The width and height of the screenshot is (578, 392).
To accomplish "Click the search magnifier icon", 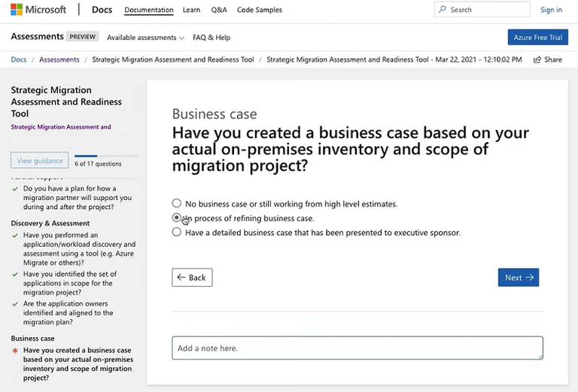I will (x=443, y=10).
